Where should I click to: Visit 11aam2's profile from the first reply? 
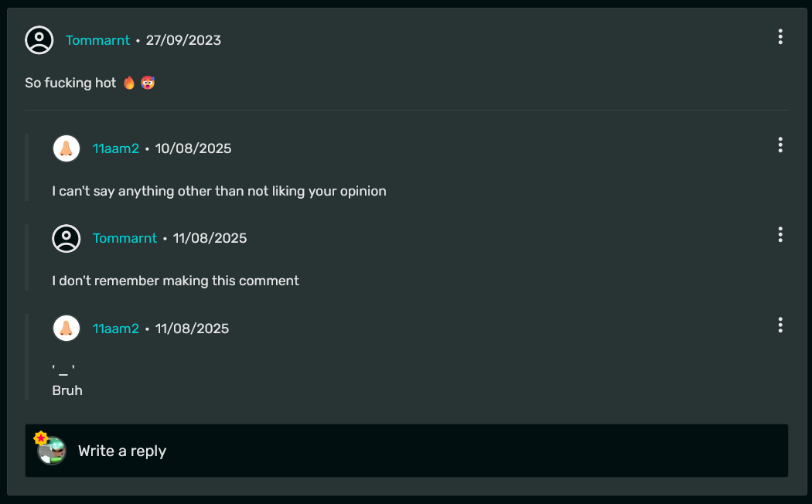[x=116, y=148]
